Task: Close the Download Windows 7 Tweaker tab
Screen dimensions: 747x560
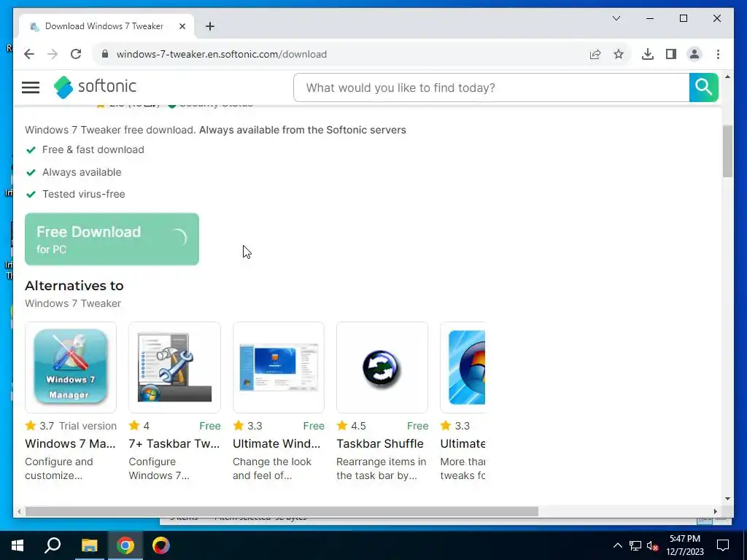Action: [x=182, y=27]
